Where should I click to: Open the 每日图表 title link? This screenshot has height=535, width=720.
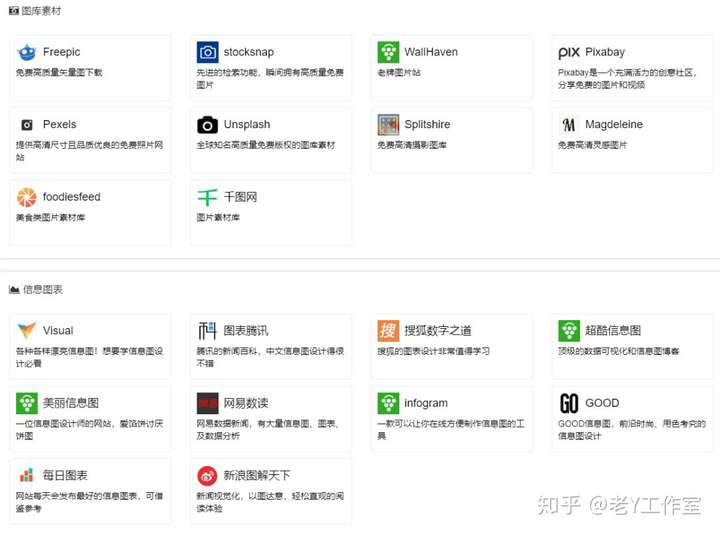65,475
